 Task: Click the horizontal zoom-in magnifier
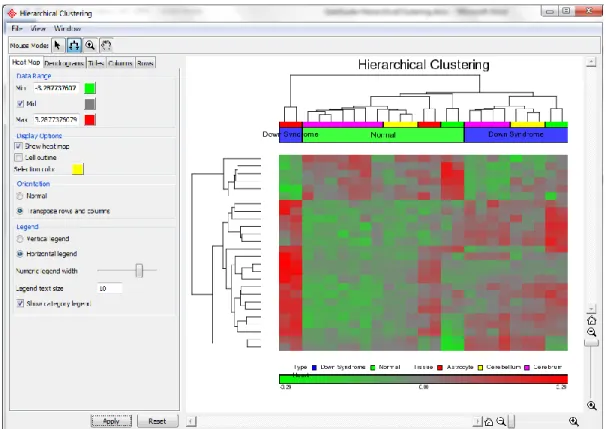[574, 422]
